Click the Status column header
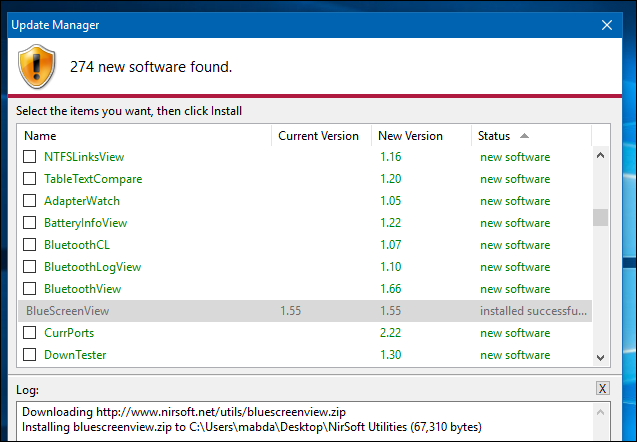The image size is (637, 442). pos(531,136)
